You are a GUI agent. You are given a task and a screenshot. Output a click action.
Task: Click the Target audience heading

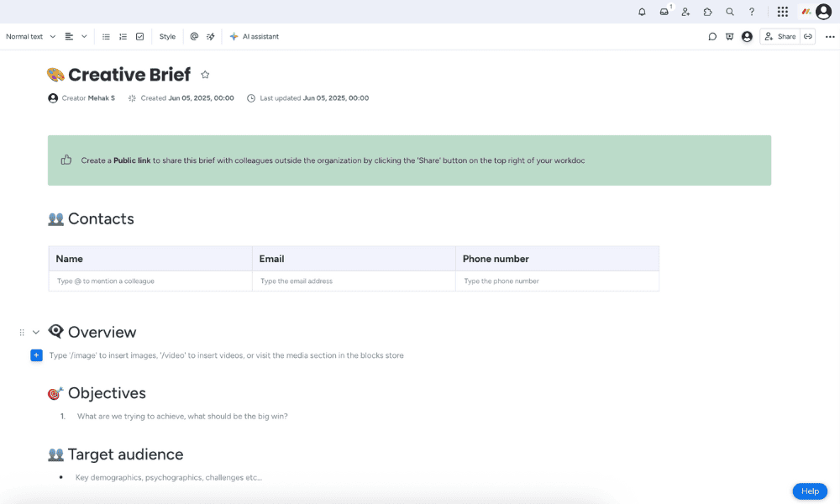[x=125, y=454]
